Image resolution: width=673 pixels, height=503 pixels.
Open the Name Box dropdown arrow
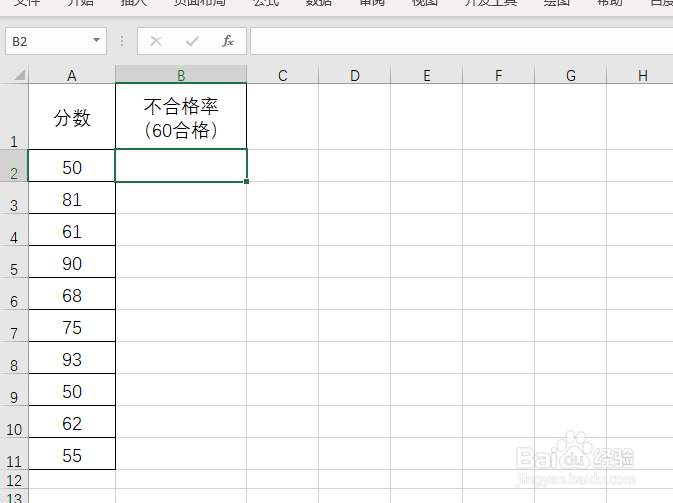[x=97, y=41]
